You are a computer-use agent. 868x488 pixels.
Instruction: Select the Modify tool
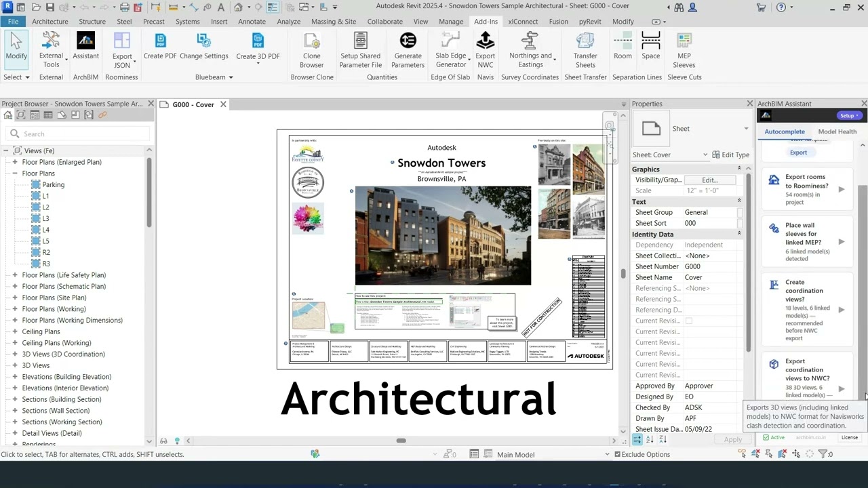(x=16, y=49)
